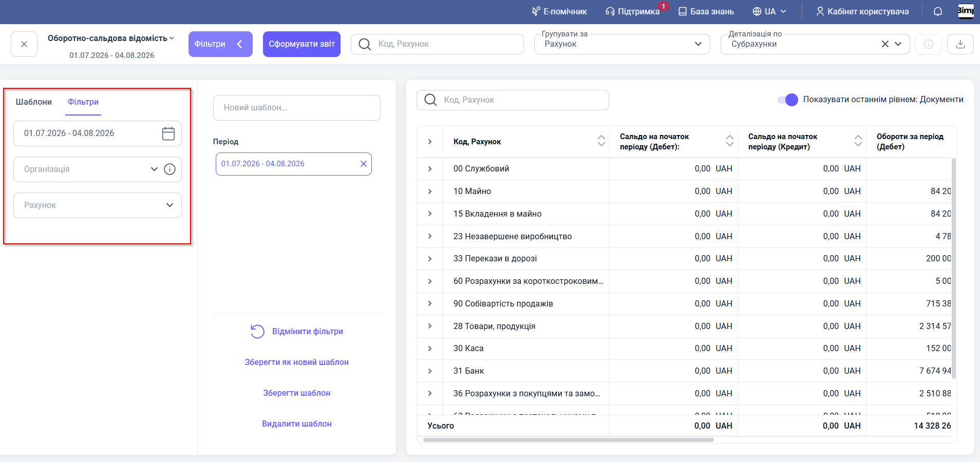980x462 pixels.
Task: Click the table horizontal scrollbar
Action: click(x=568, y=440)
